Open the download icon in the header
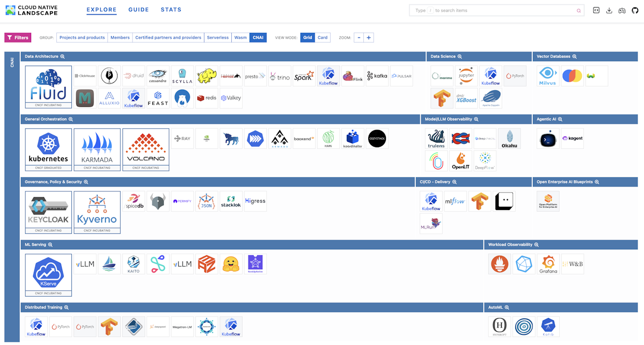 point(609,10)
